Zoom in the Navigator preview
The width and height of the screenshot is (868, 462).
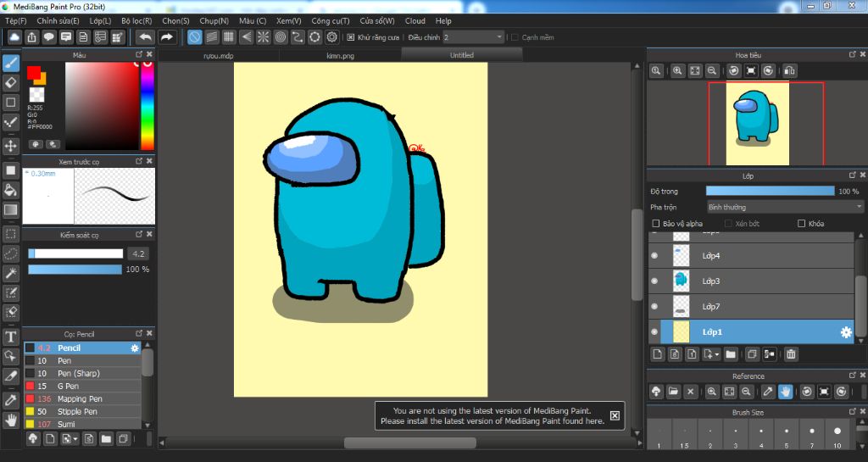coord(677,71)
